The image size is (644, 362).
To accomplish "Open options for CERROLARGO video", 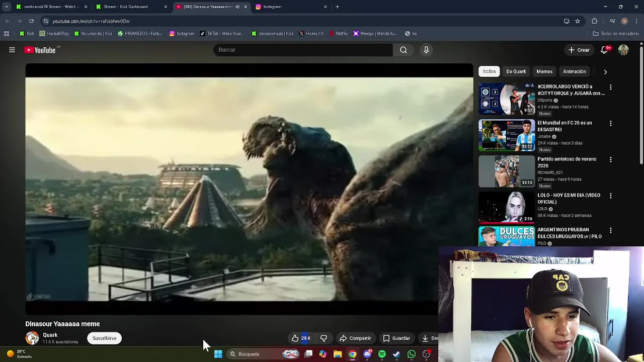I will pyautogui.click(x=611, y=87).
